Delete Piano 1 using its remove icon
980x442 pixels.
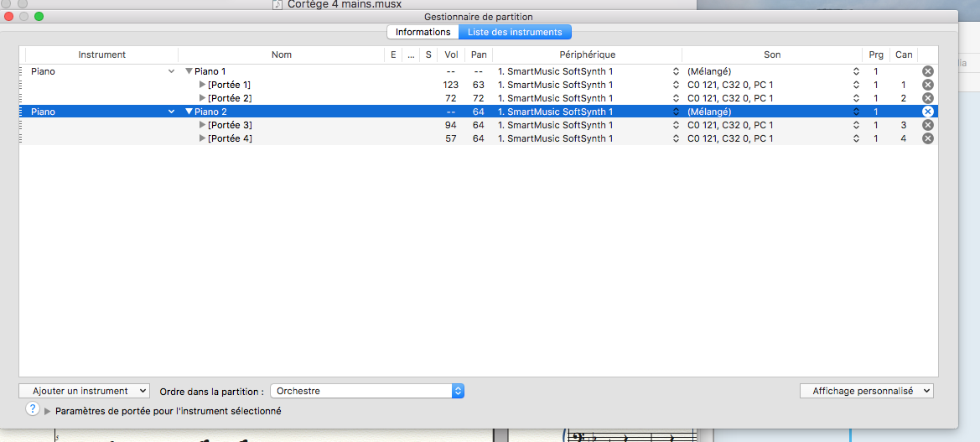pos(928,71)
